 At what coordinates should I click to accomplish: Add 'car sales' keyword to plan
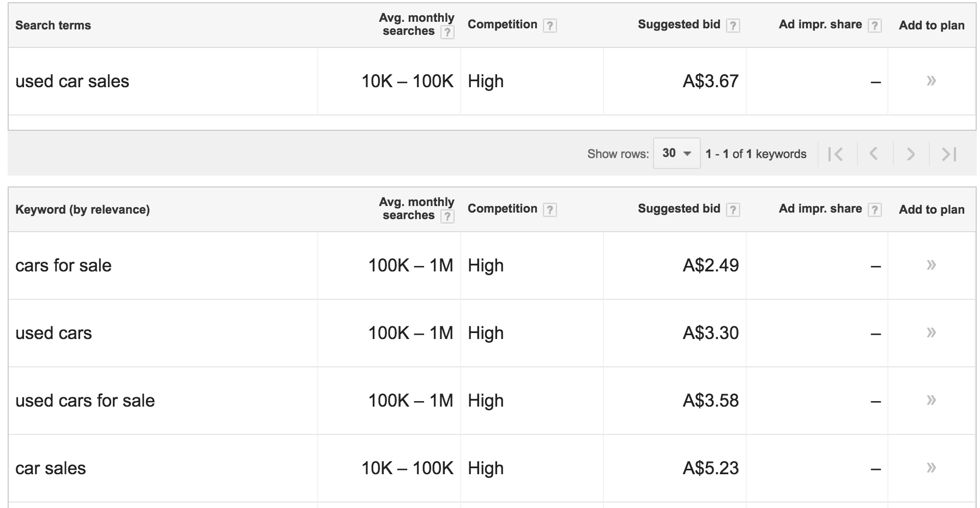click(931, 468)
